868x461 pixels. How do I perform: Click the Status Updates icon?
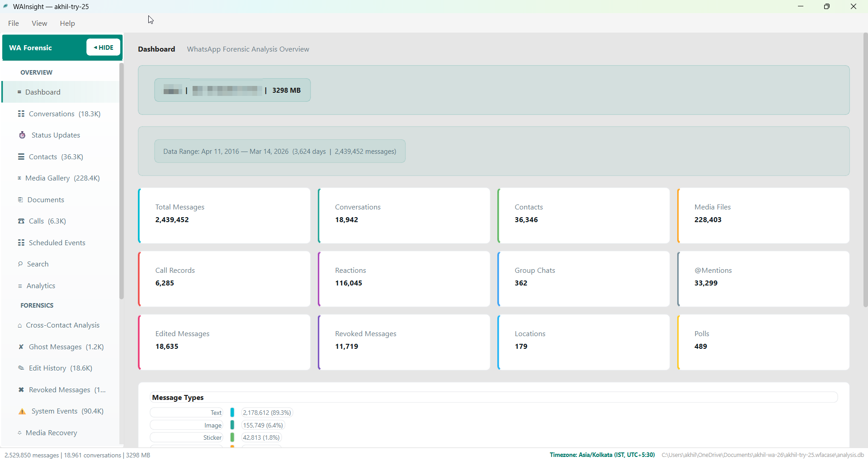(22, 135)
